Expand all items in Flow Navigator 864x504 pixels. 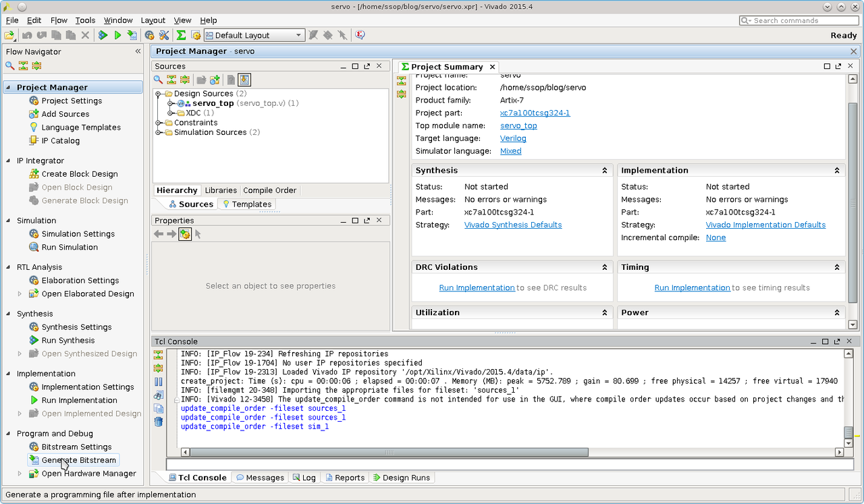tap(36, 65)
